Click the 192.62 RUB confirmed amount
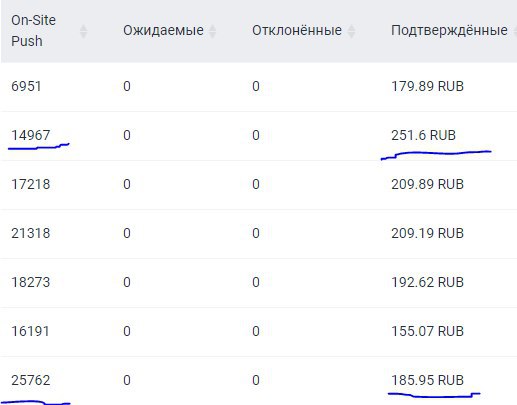Image resolution: width=517 pixels, height=405 pixels. (427, 282)
